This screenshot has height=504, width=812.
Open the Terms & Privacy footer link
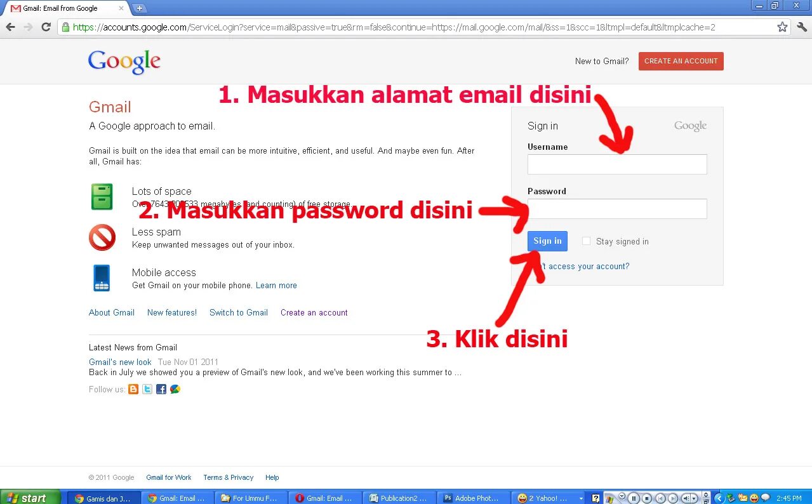[x=229, y=477]
